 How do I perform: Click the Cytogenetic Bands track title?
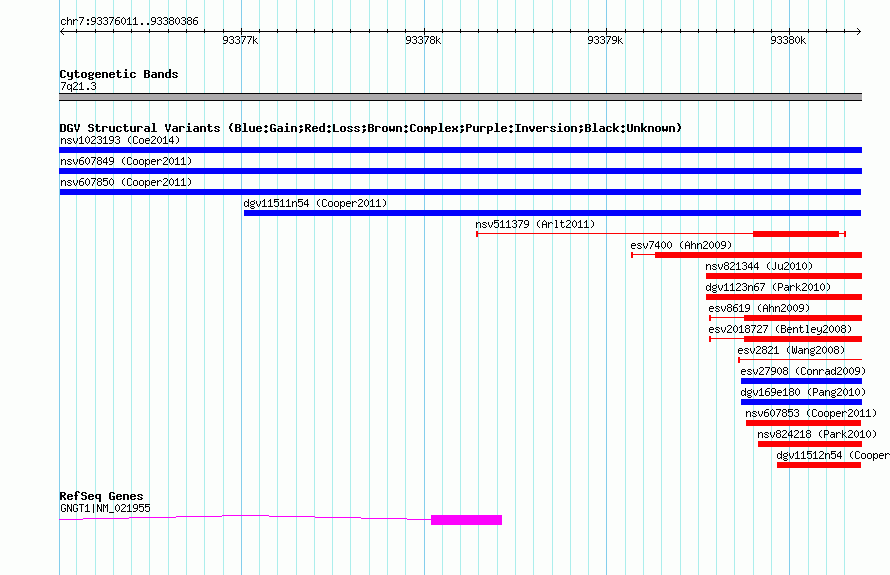(119, 74)
